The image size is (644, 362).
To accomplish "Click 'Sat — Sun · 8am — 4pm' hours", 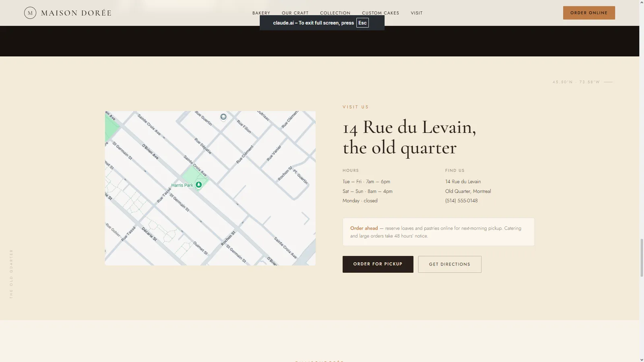I will click(x=367, y=191).
